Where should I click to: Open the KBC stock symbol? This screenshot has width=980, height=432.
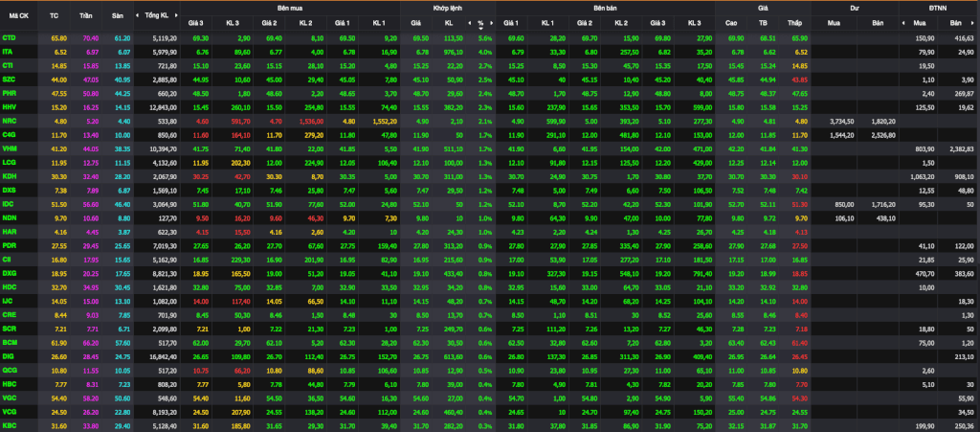[x=10, y=423]
